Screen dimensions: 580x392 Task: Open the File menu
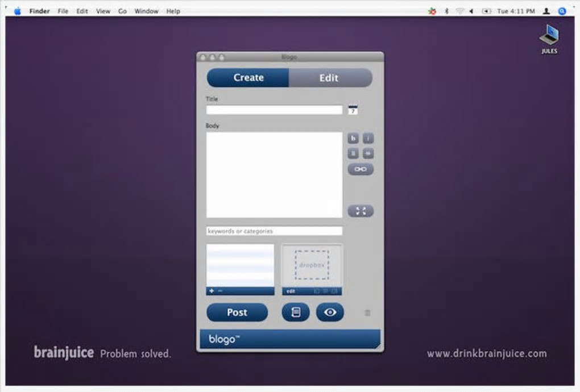pos(63,11)
